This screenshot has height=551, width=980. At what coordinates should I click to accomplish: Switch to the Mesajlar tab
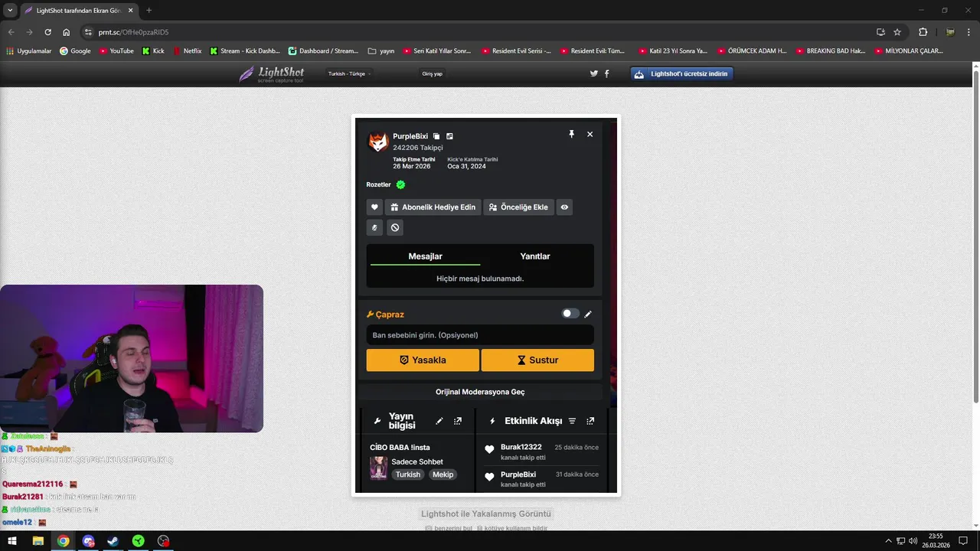point(425,256)
